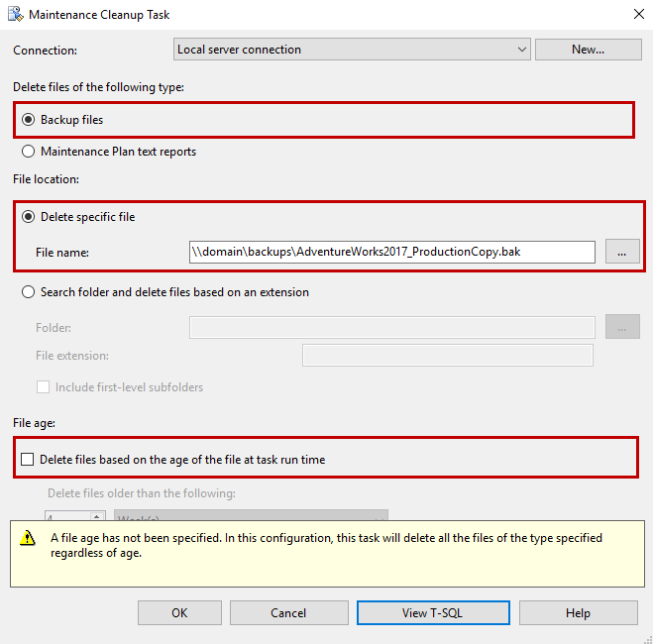Click the File extension input box
The height and width of the screenshot is (644, 653).
coord(447,355)
